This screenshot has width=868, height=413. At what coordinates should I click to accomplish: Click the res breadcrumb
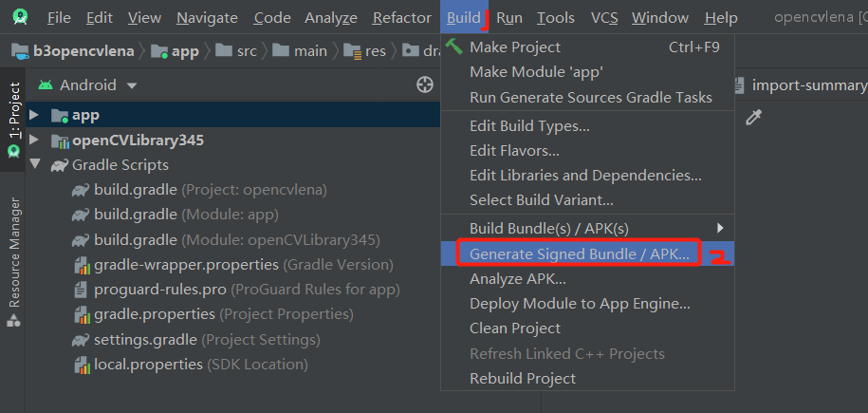pyautogui.click(x=365, y=51)
